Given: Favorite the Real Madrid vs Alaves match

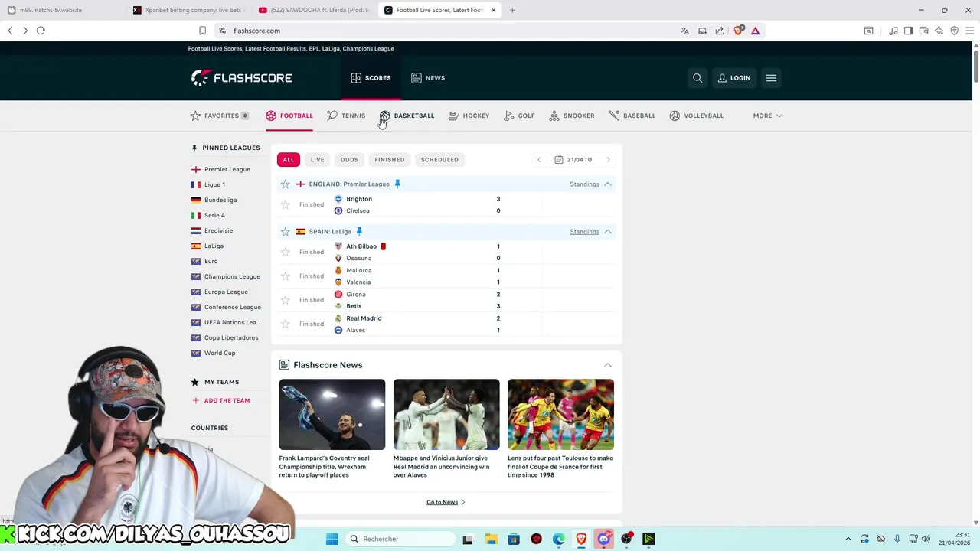Looking at the screenshot, I should pos(286,324).
